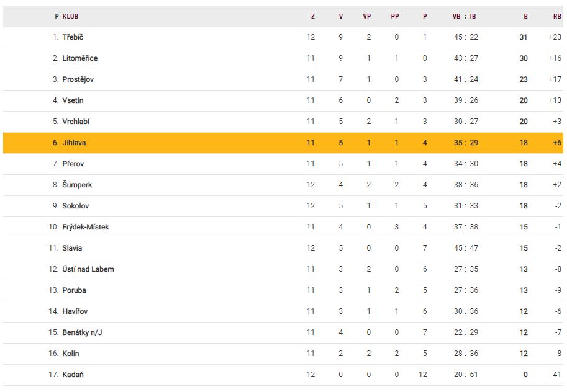Open the Třebíč club link
567x392 pixels.
(x=73, y=37)
